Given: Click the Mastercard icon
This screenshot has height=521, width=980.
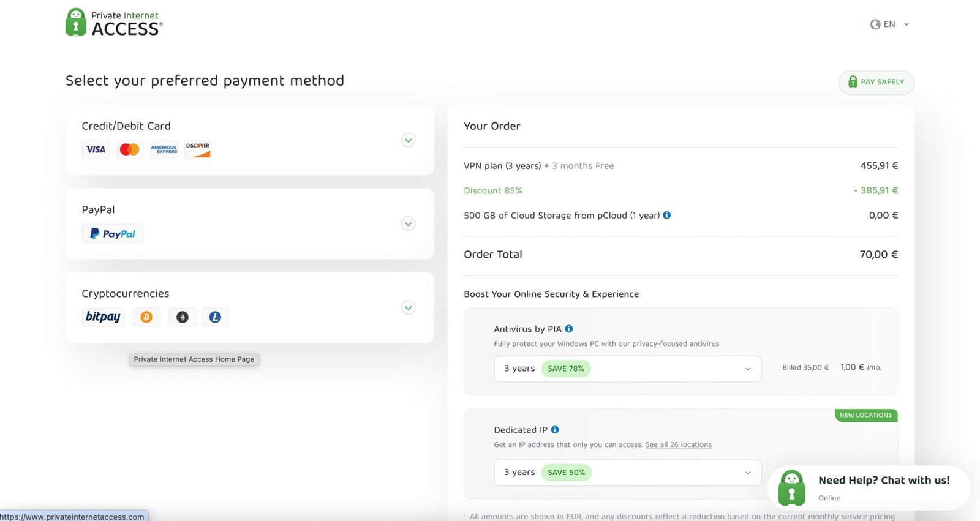Looking at the screenshot, I should (x=129, y=149).
